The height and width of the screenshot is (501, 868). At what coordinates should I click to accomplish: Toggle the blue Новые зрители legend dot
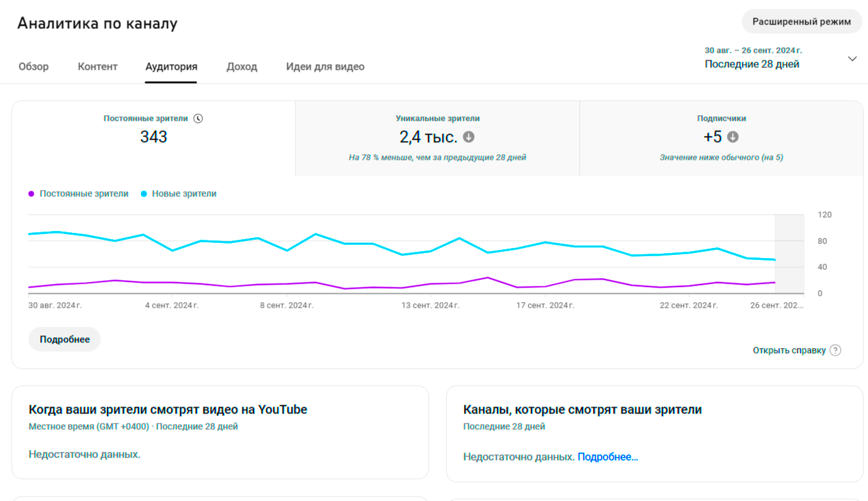(x=144, y=194)
